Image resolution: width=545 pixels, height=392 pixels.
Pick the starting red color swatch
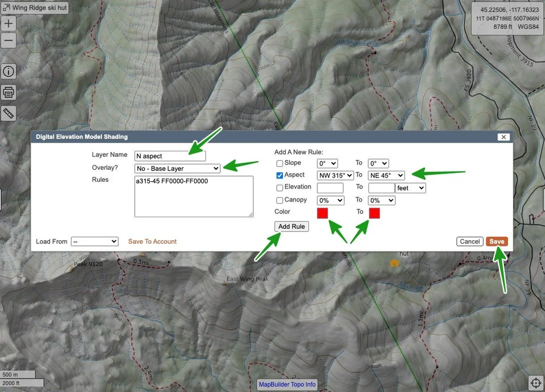point(322,213)
